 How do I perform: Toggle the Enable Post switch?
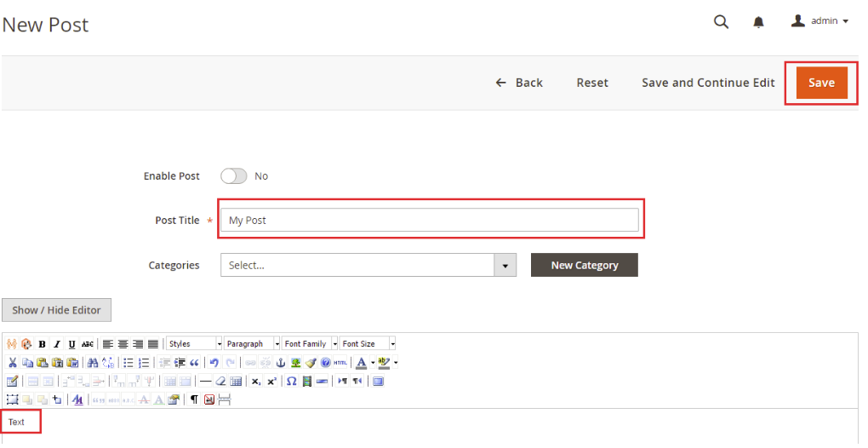(x=233, y=176)
